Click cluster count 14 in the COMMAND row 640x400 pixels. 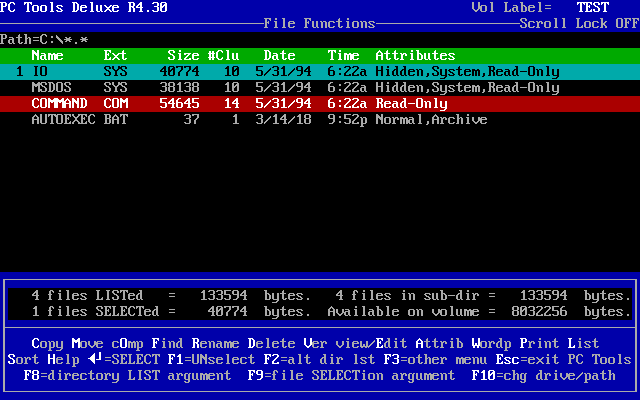point(231,103)
